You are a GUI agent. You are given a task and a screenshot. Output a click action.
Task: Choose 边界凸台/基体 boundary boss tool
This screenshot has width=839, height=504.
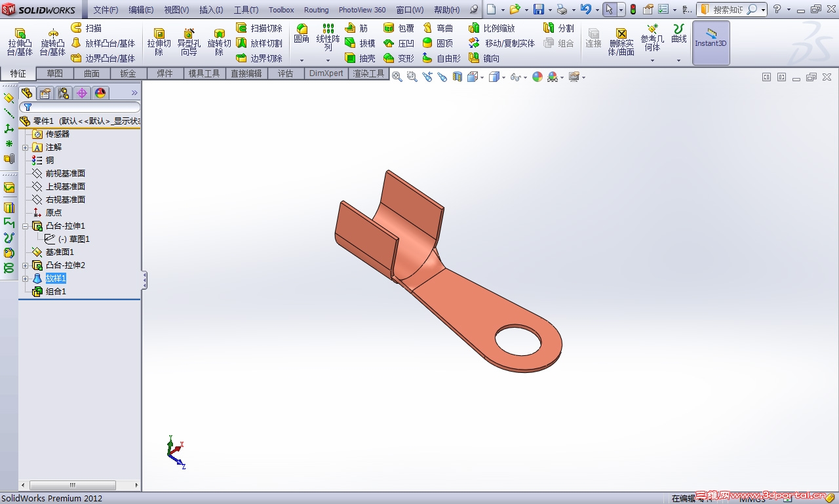click(102, 58)
